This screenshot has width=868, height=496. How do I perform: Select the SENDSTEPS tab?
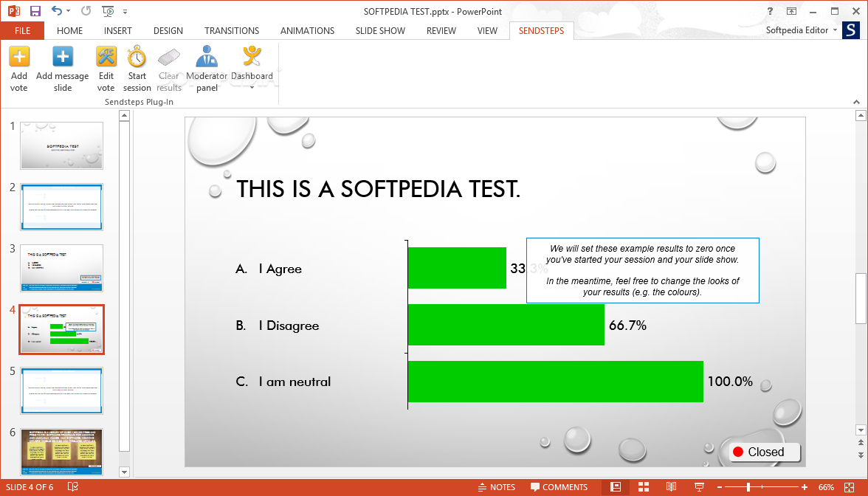pyautogui.click(x=542, y=30)
